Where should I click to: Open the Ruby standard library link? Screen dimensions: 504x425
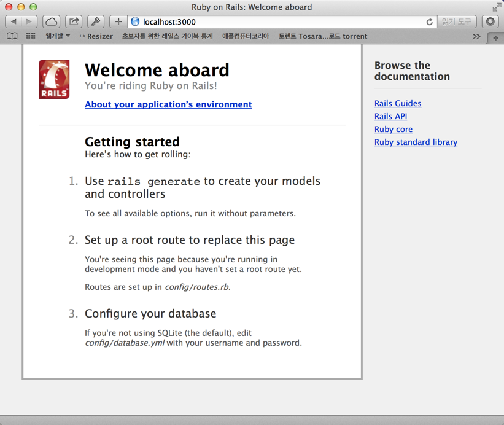(416, 142)
